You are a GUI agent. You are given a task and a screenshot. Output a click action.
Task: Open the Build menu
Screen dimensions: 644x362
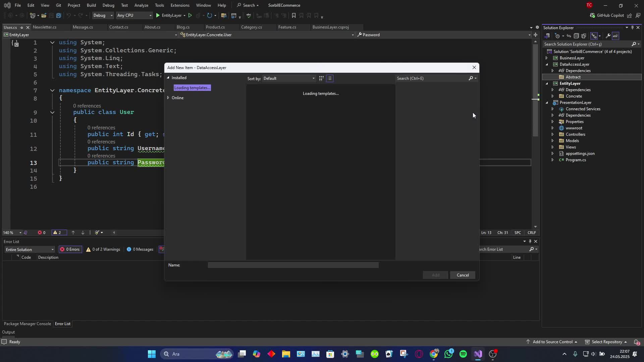91,5
